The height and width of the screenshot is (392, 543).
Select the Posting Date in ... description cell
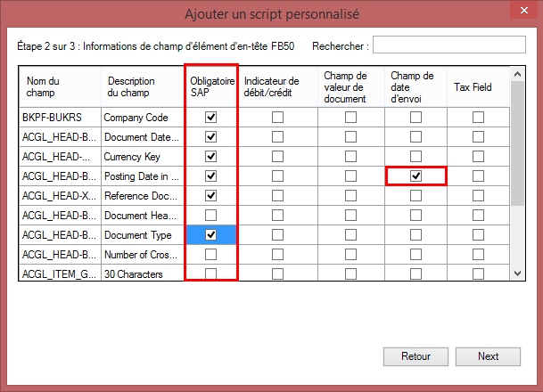pos(143,176)
